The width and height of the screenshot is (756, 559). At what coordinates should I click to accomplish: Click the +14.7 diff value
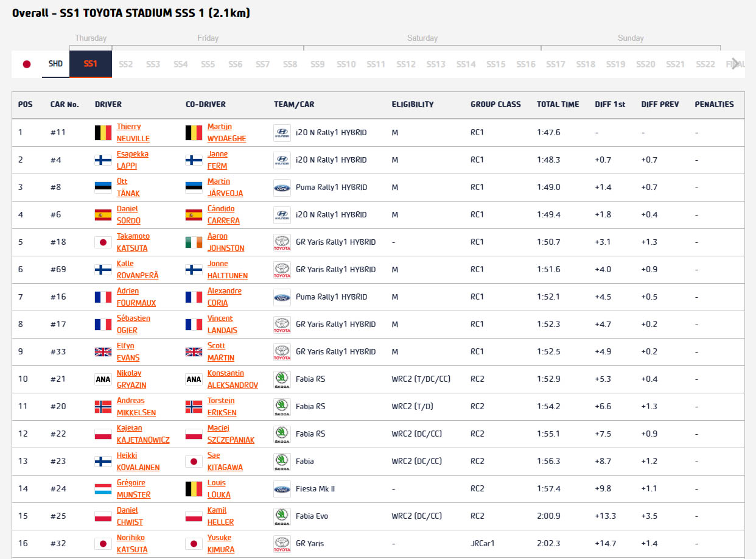click(x=606, y=544)
